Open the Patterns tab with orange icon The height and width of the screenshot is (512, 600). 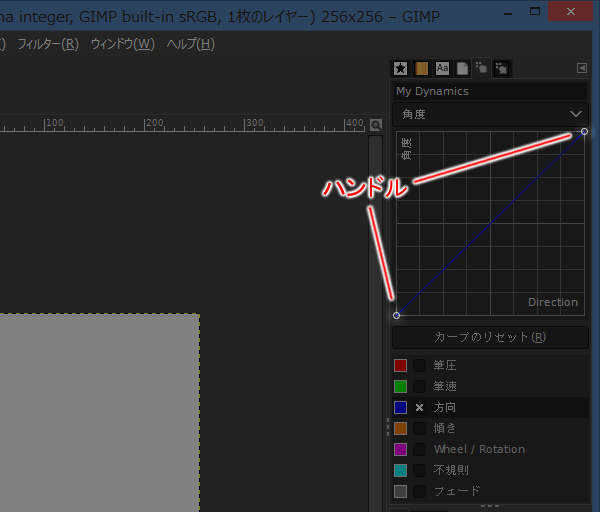[x=422, y=68]
